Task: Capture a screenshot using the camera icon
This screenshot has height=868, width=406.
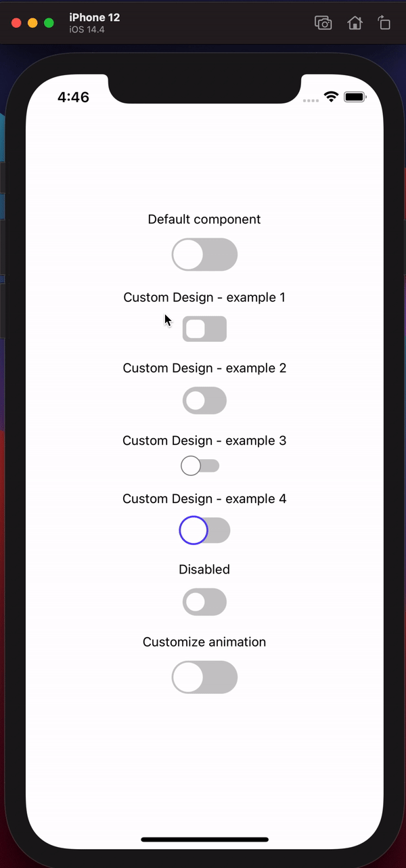Action: click(x=323, y=22)
